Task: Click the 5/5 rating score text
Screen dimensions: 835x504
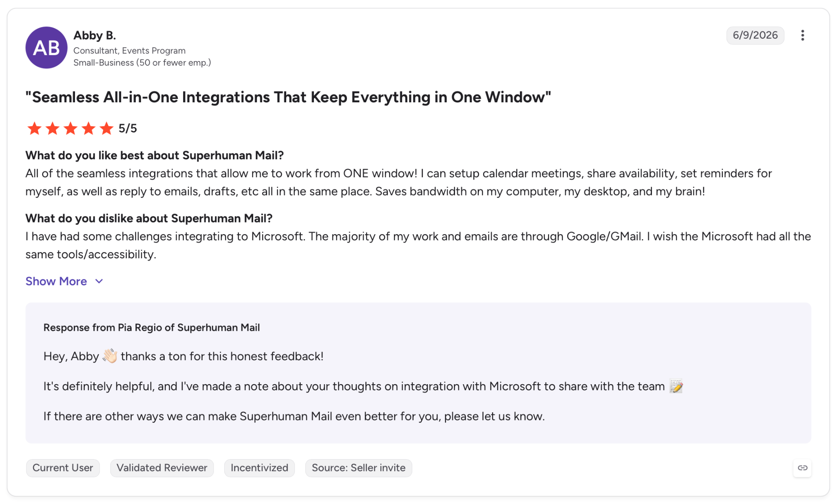Action: point(128,128)
